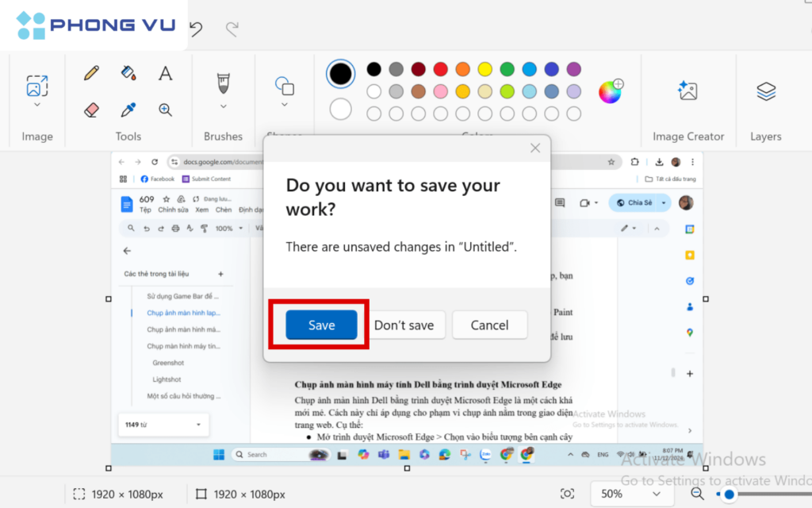Image resolution: width=812 pixels, height=508 pixels.
Task: Open the Edit colors wheel
Action: [x=610, y=91]
